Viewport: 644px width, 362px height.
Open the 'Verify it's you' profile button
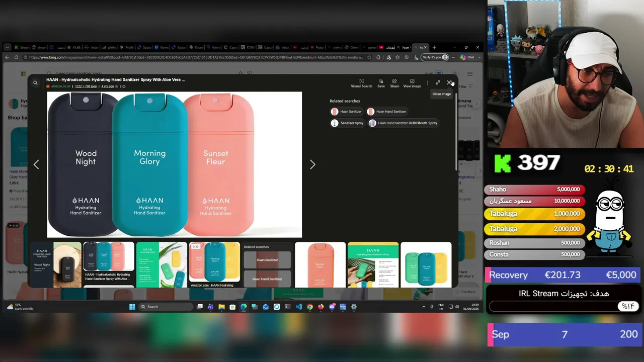pyautogui.click(x=435, y=57)
